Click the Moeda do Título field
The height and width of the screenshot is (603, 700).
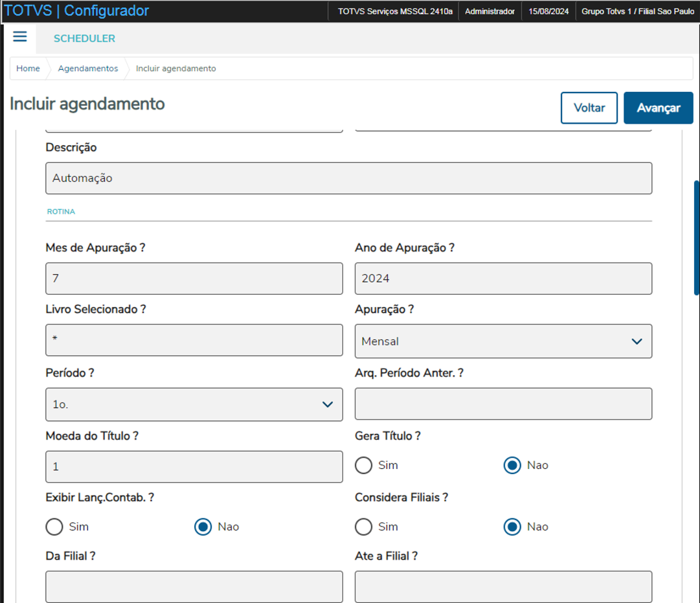click(x=194, y=466)
